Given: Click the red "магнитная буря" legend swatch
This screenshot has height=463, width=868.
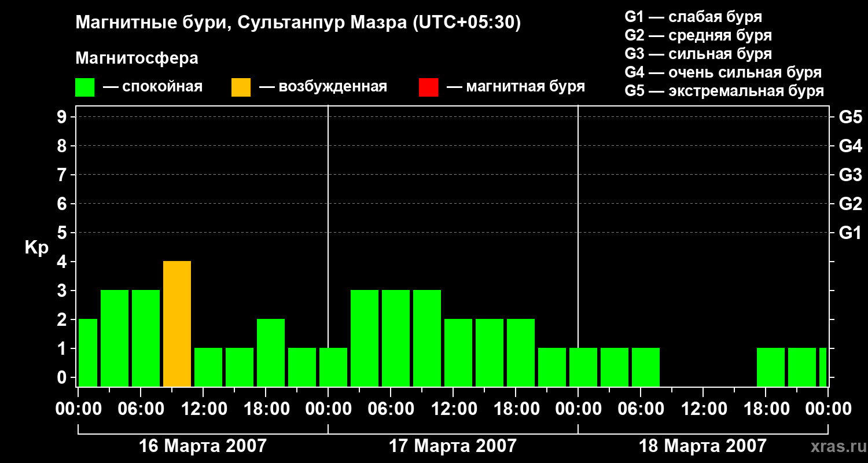Looking at the screenshot, I should pyautogui.click(x=428, y=87).
